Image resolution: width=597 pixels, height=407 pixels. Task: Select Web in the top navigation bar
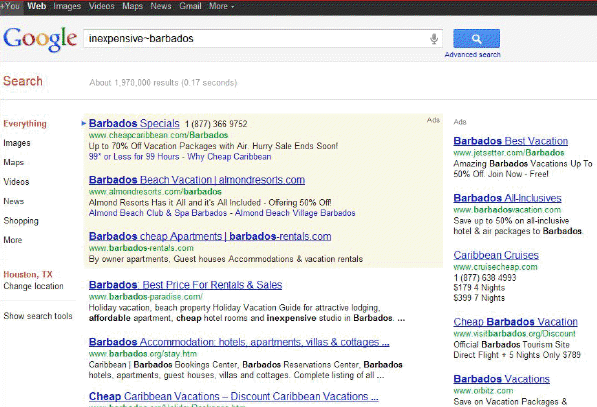[x=37, y=6]
